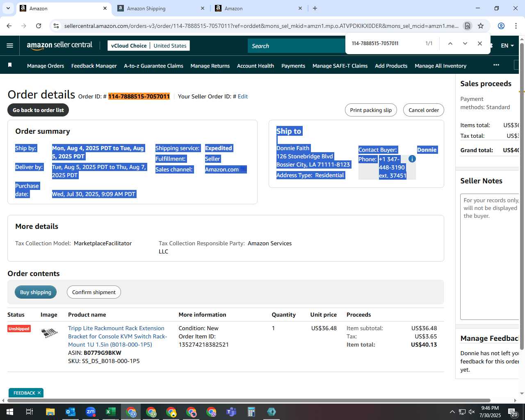Close the FEEDBACK tab at bottom left

coord(39,393)
